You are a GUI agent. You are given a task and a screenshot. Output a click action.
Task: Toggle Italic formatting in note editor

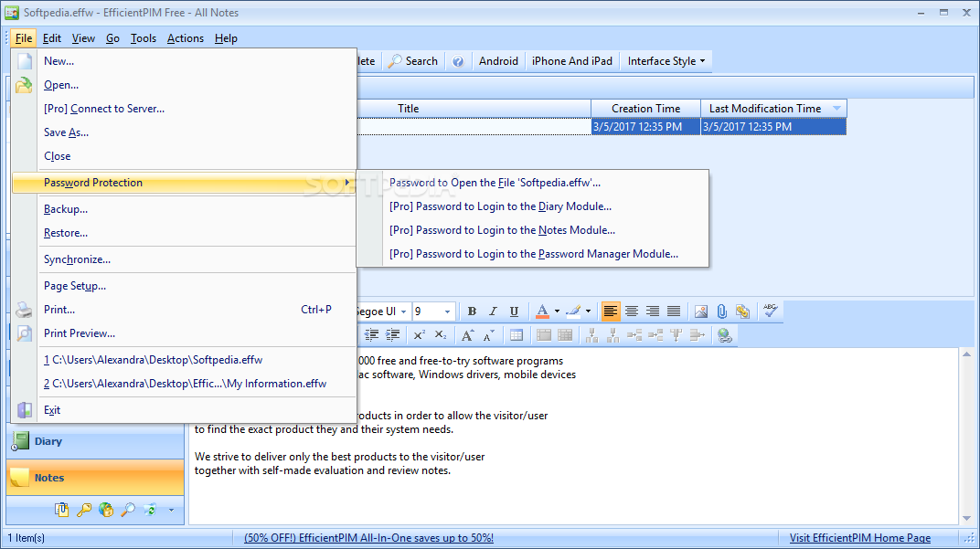(x=493, y=311)
